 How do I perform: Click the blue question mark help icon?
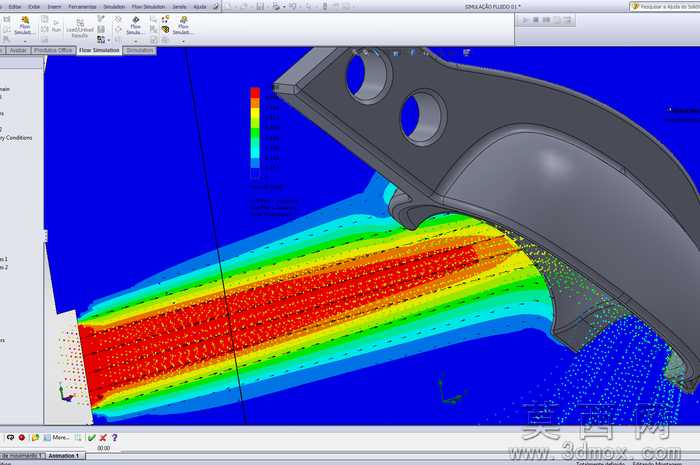pyautogui.click(x=115, y=437)
